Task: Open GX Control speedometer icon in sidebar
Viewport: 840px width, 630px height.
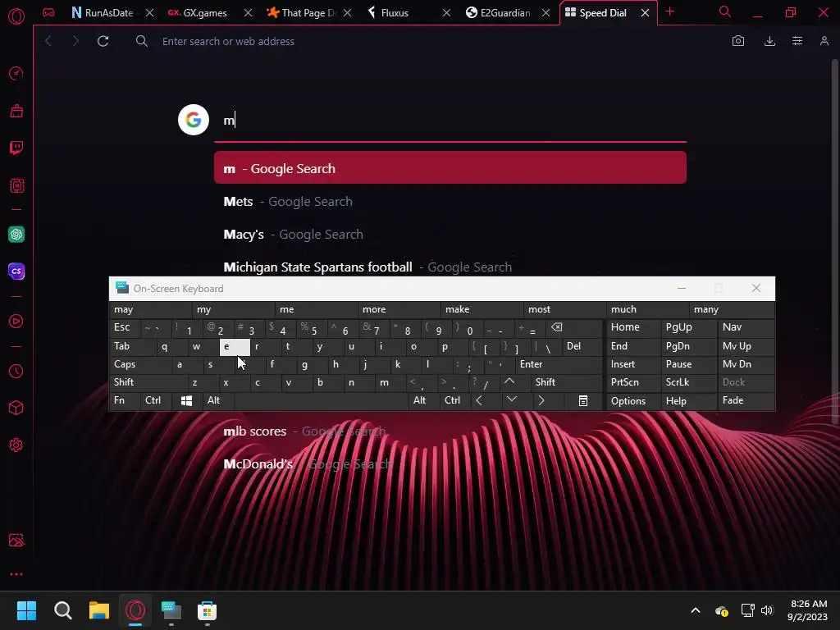Action: click(x=16, y=73)
